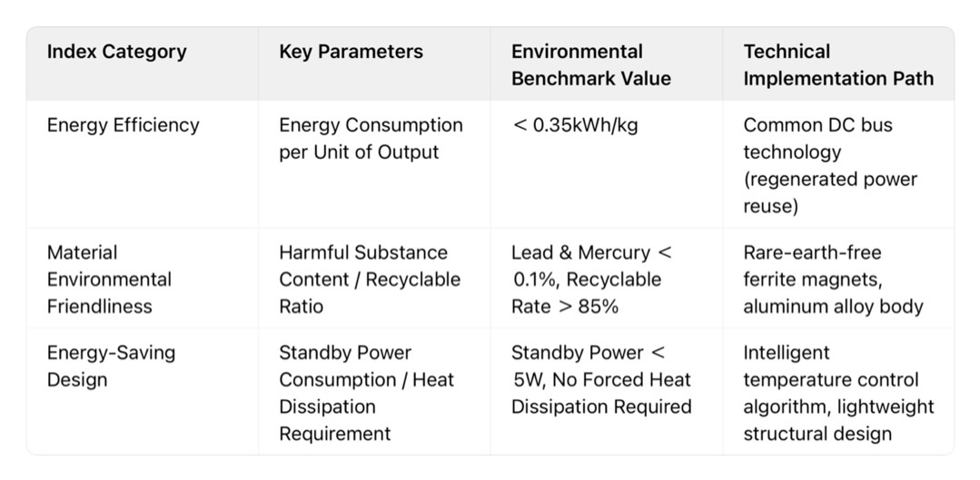Click the text 'regenerated power reuse'
This screenshot has width=980, height=480.
(x=831, y=192)
